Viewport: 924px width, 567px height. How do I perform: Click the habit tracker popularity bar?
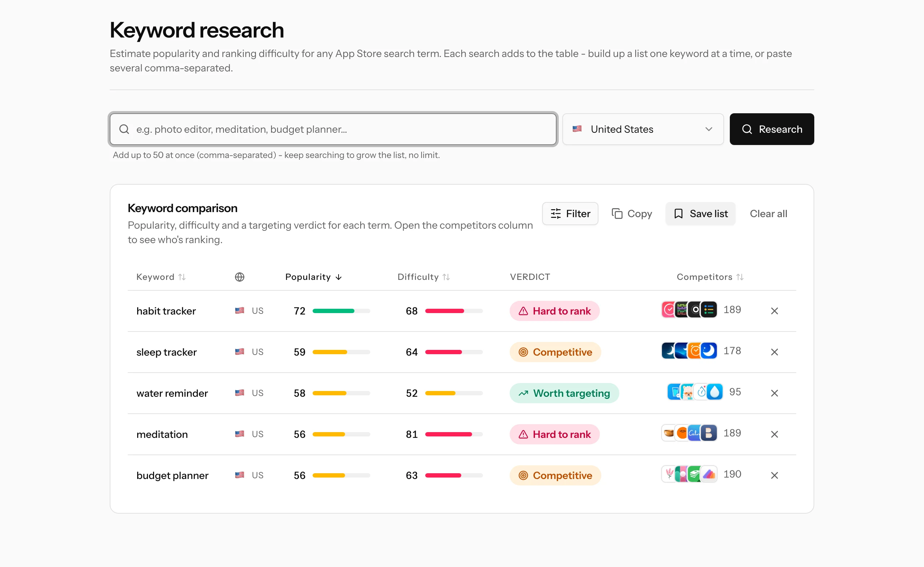[x=341, y=311]
